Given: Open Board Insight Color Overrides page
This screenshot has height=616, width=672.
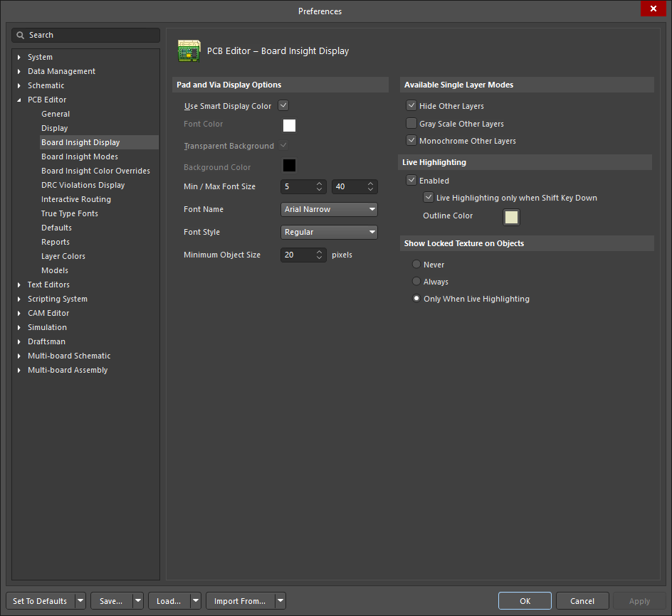Looking at the screenshot, I should [95, 171].
